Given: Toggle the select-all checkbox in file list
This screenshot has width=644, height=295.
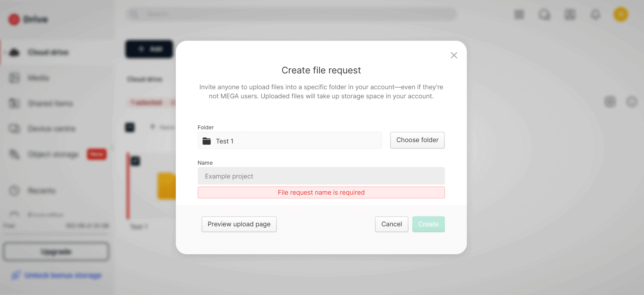Looking at the screenshot, I should pos(130,127).
